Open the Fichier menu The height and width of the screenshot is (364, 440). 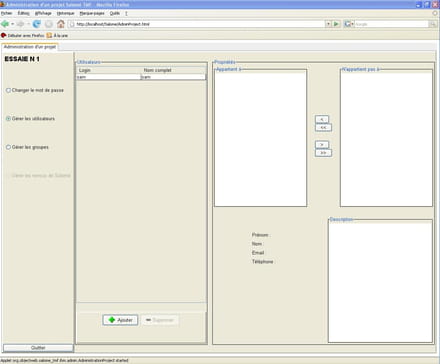pyautogui.click(x=7, y=13)
